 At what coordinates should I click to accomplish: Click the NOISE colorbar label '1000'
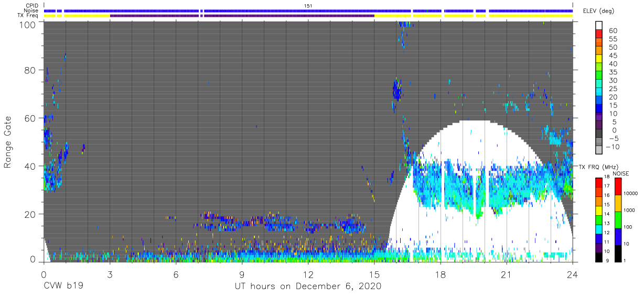click(x=629, y=210)
